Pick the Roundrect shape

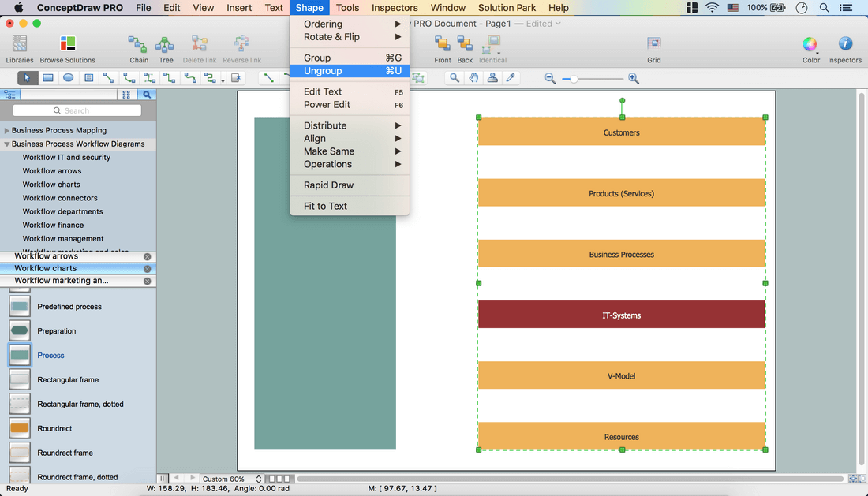[x=20, y=428]
